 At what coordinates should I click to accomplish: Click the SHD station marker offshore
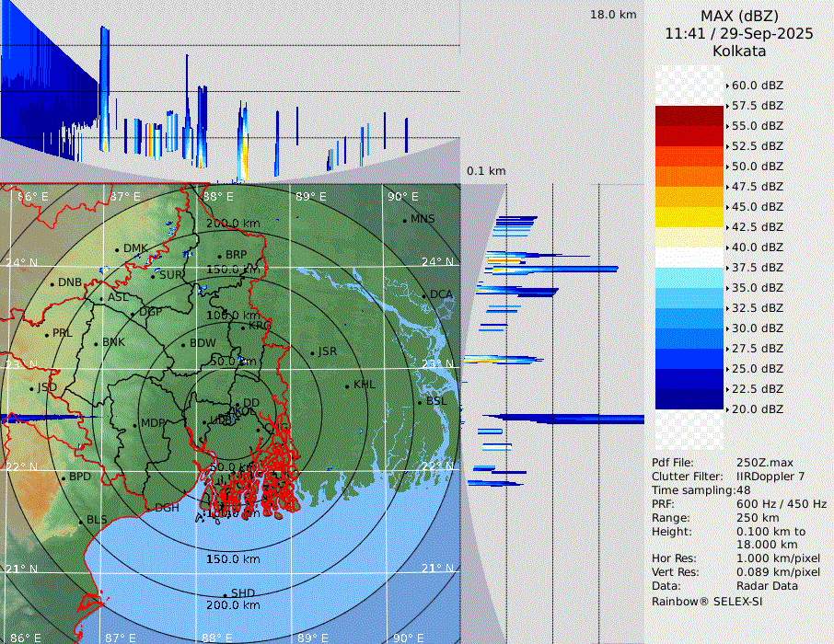coord(225,594)
